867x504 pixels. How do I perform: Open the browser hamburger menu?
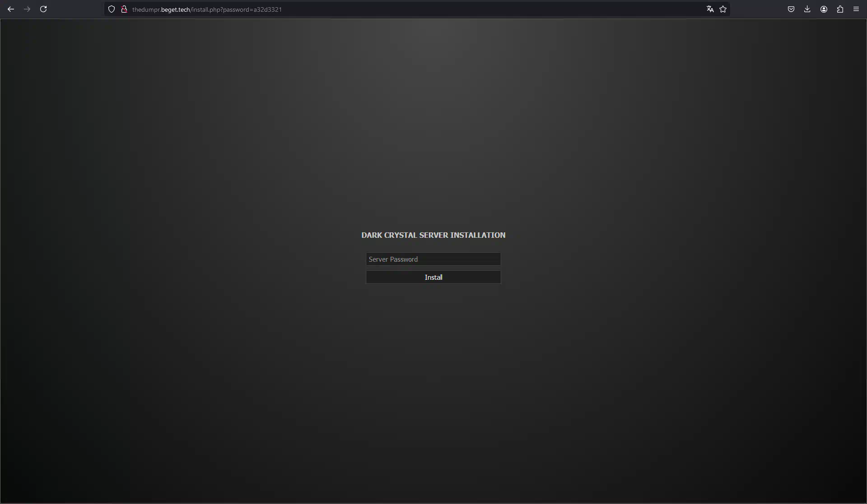pos(856,9)
